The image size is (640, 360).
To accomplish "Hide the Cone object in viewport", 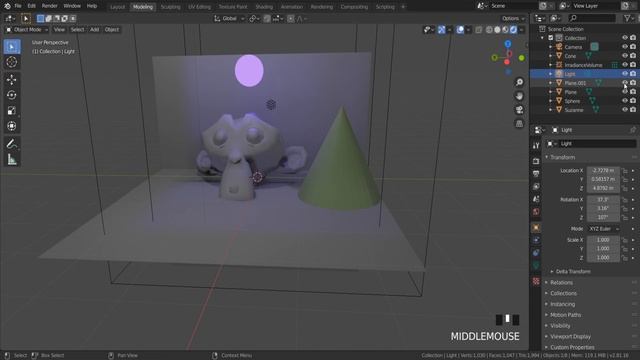I will click(x=624, y=56).
